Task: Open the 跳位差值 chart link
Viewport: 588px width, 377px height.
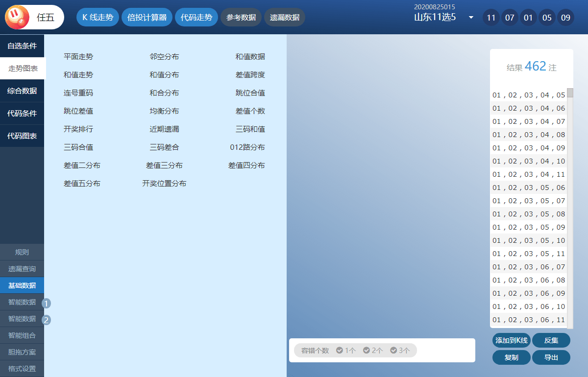Action: pyautogui.click(x=78, y=111)
